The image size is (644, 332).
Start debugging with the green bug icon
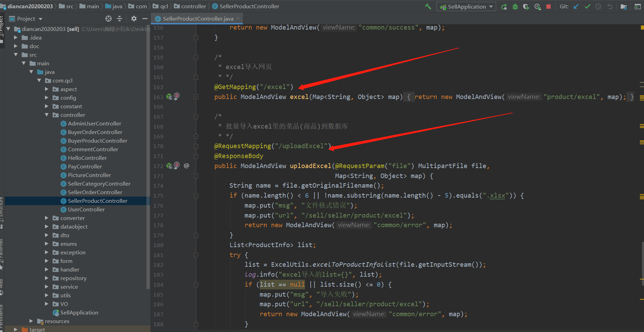click(x=515, y=7)
